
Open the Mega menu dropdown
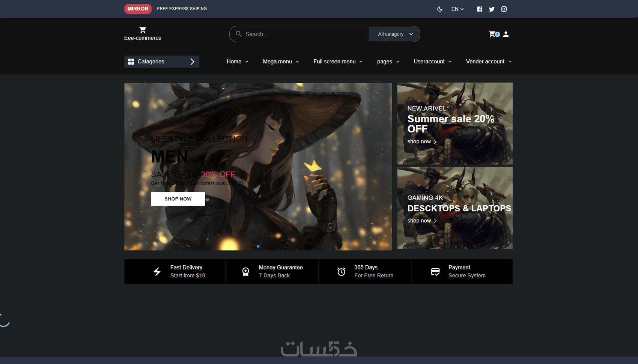point(281,62)
